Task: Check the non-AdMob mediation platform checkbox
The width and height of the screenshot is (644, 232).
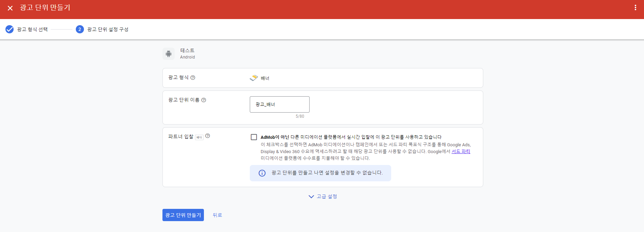Action: [254, 137]
